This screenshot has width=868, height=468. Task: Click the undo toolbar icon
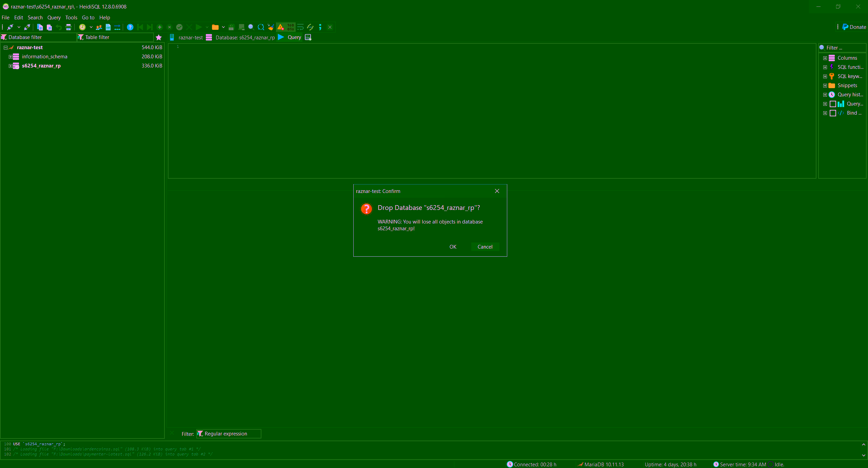point(59,27)
